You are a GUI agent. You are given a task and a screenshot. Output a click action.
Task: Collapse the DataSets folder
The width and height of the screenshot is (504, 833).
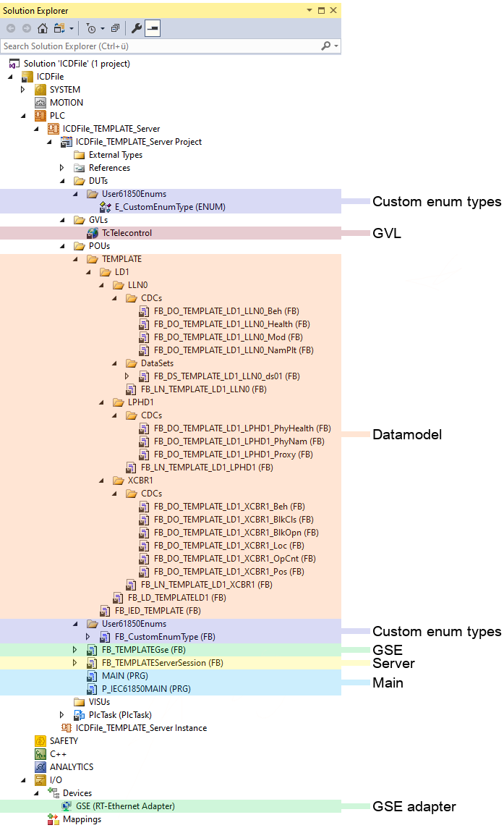(114, 363)
